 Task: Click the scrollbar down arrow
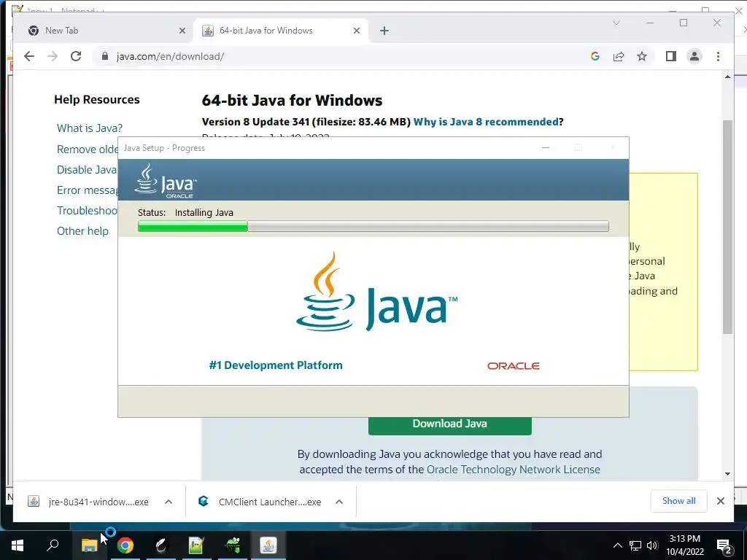point(727,473)
